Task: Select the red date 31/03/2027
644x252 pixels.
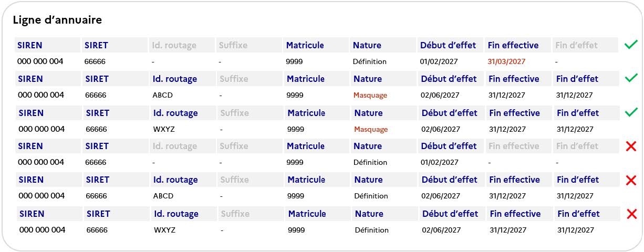Action: pyautogui.click(x=506, y=61)
